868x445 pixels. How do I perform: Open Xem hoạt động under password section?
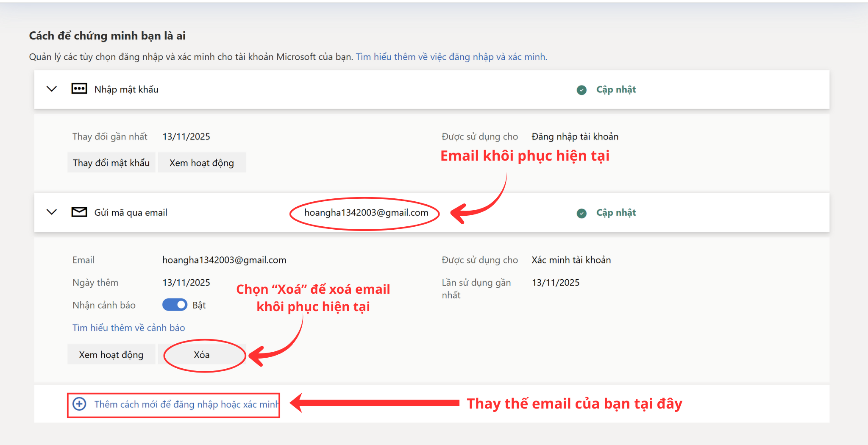tap(201, 163)
